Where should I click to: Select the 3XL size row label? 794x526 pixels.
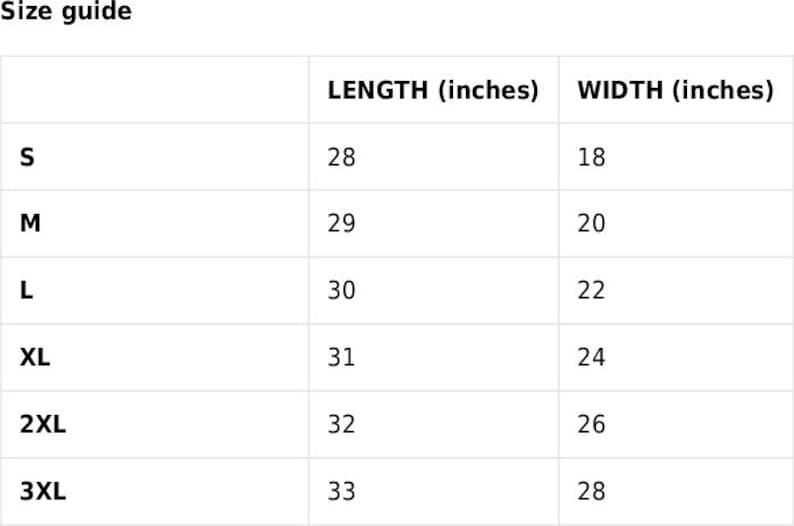43,491
